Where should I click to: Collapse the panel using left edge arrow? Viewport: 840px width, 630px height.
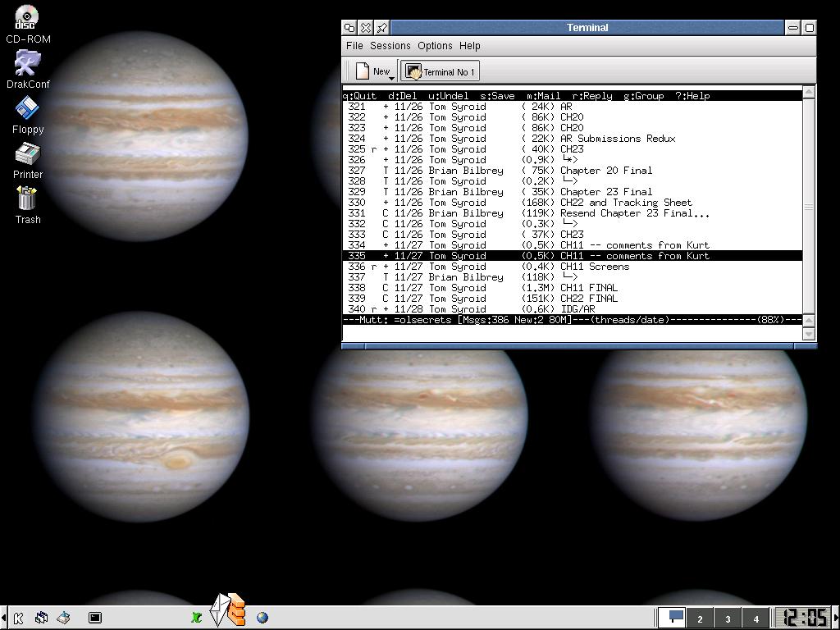4,618
